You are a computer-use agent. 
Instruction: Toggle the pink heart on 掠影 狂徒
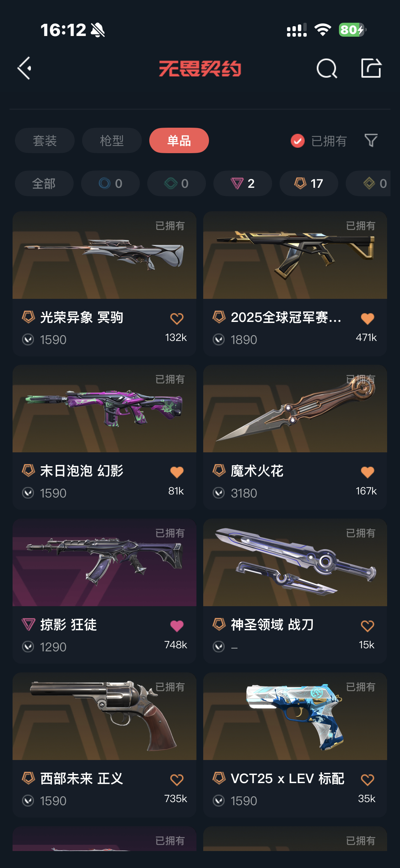177,626
